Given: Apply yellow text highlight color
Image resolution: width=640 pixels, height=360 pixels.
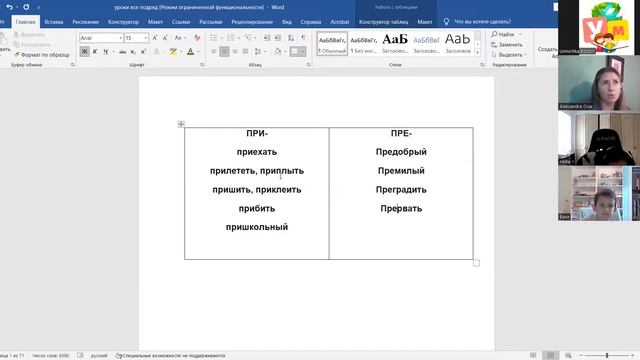Looking at the screenshot, I should [x=173, y=52].
